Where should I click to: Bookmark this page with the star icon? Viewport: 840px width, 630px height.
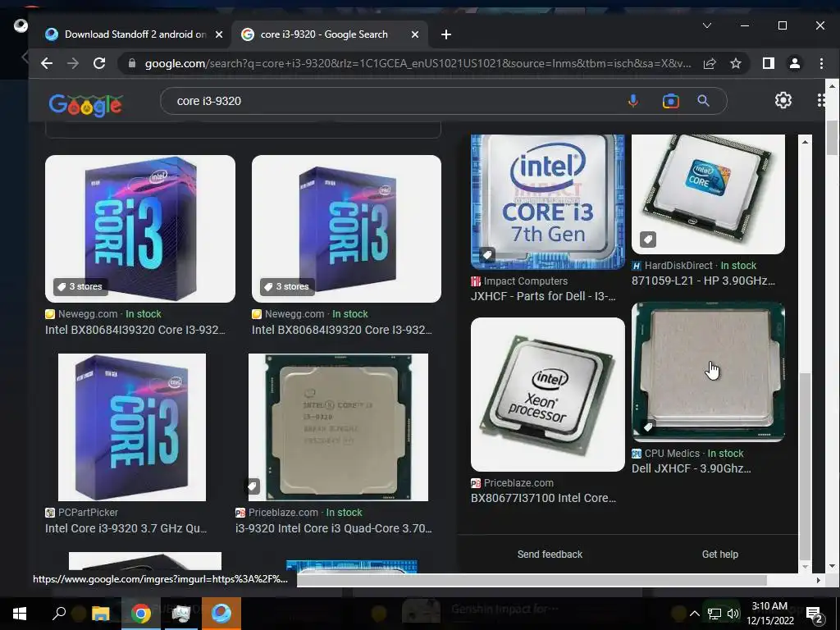pos(736,63)
